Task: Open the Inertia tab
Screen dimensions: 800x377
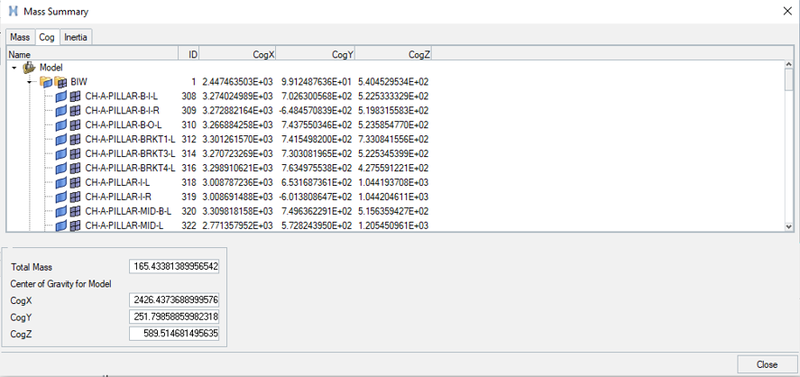Action: pyautogui.click(x=76, y=38)
